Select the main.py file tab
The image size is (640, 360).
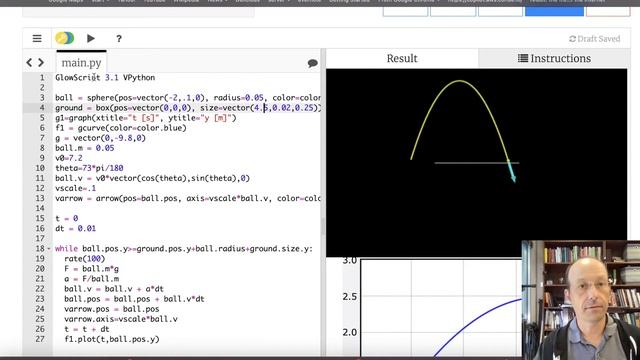[x=81, y=62]
